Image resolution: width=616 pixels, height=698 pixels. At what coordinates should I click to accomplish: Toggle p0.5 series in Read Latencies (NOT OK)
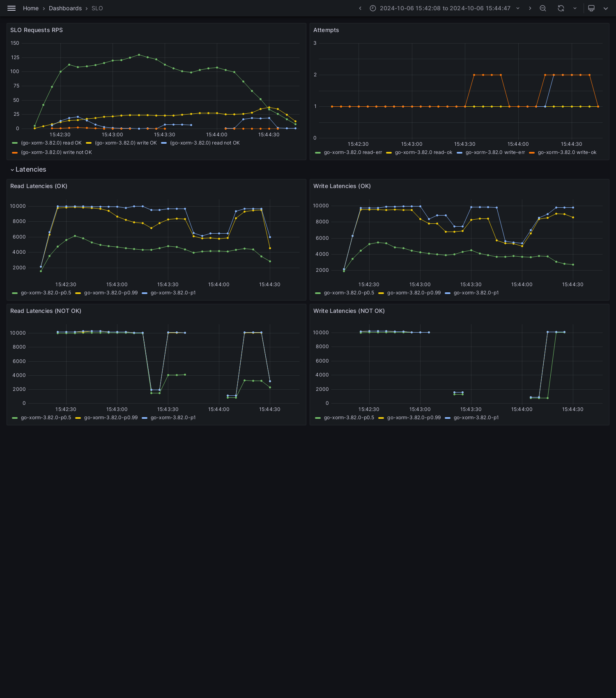pos(46,418)
